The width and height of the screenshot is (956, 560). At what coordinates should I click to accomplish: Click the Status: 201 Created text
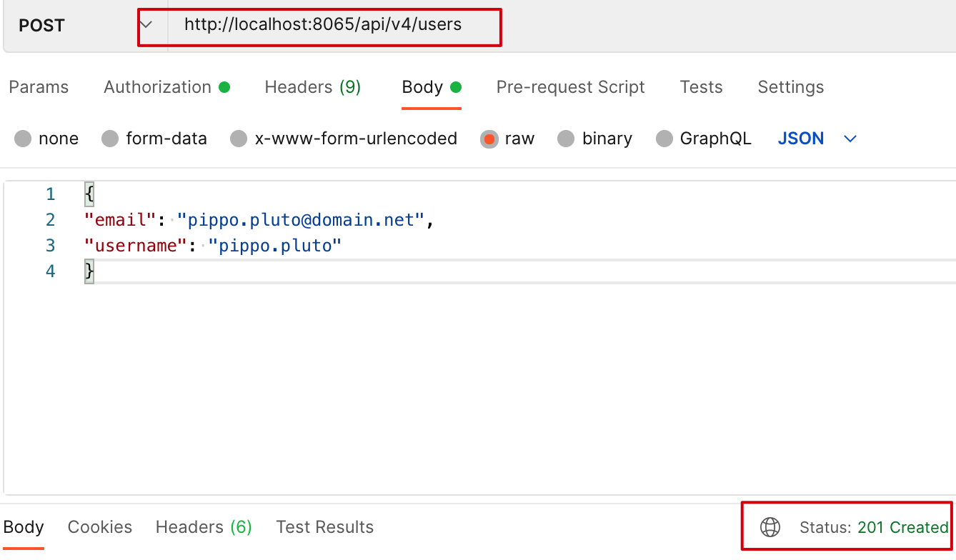[874, 527]
